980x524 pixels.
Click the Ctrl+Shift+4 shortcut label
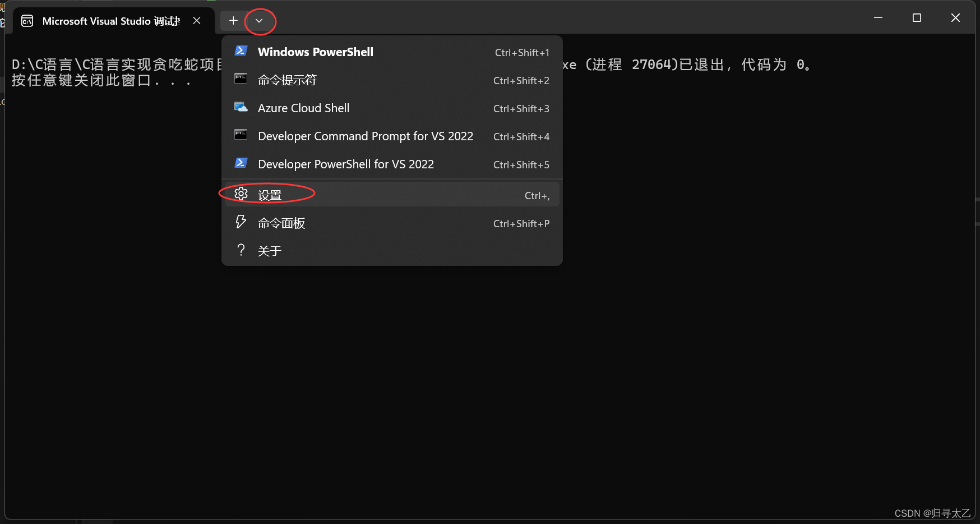point(521,137)
